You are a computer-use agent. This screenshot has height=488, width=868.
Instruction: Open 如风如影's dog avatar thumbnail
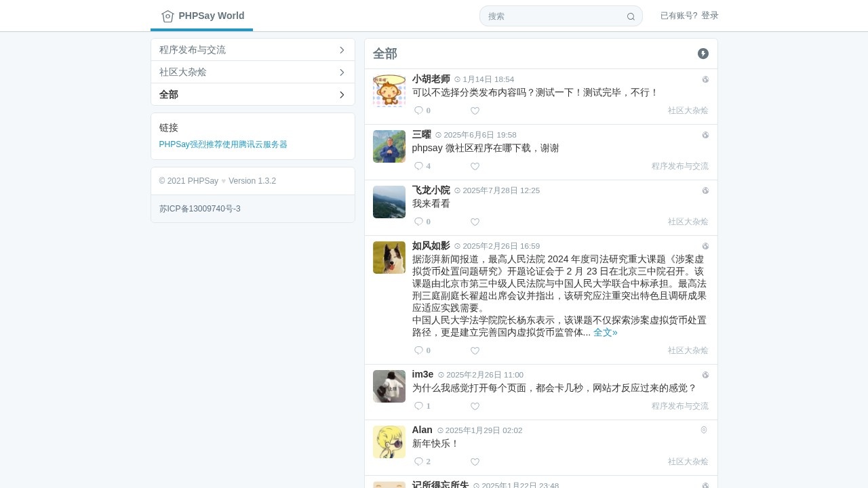click(389, 258)
